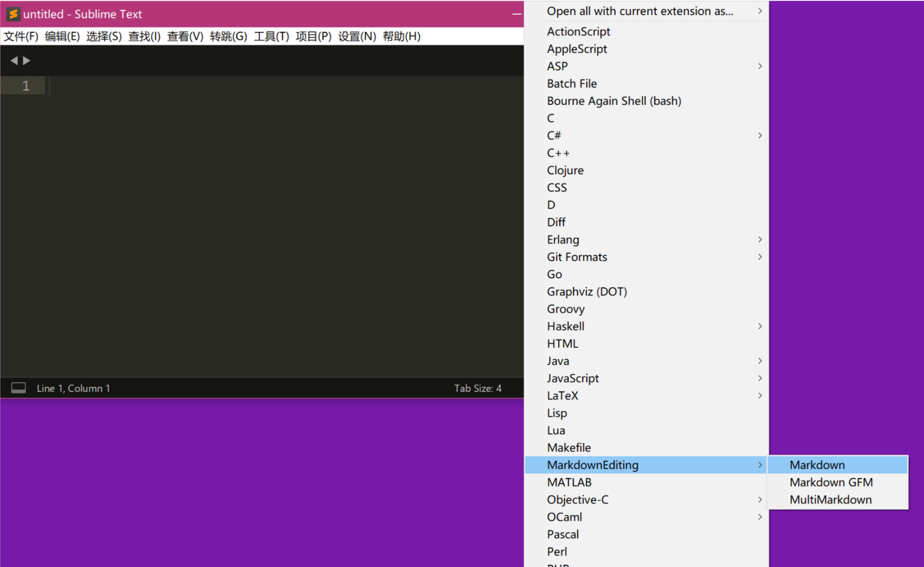Open the 查看(V) menu

[185, 37]
